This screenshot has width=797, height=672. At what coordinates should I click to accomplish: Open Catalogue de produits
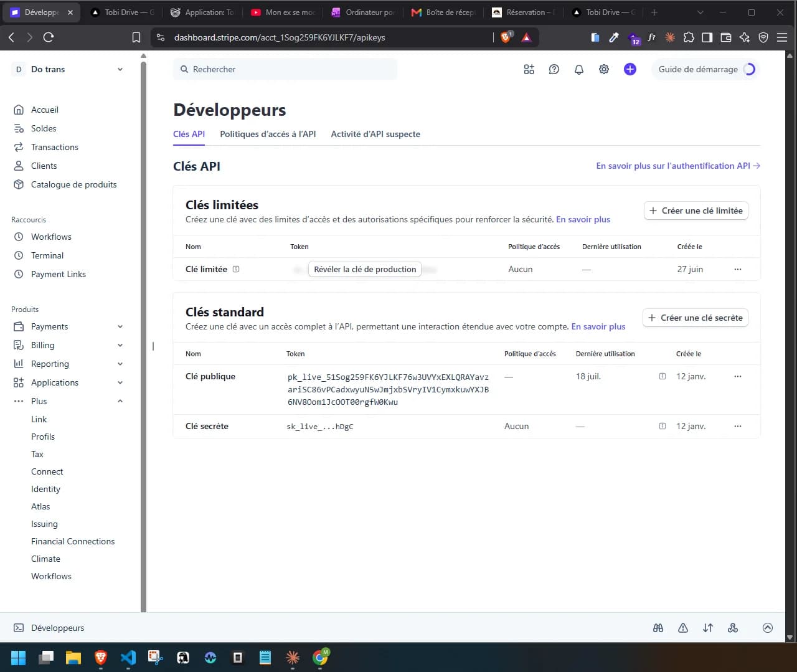click(74, 184)
